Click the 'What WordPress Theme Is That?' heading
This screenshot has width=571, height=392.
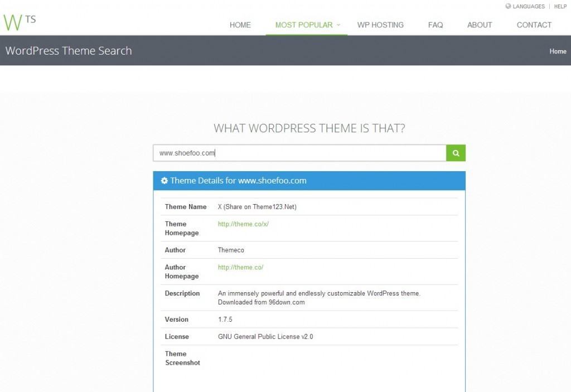[309, 128]
